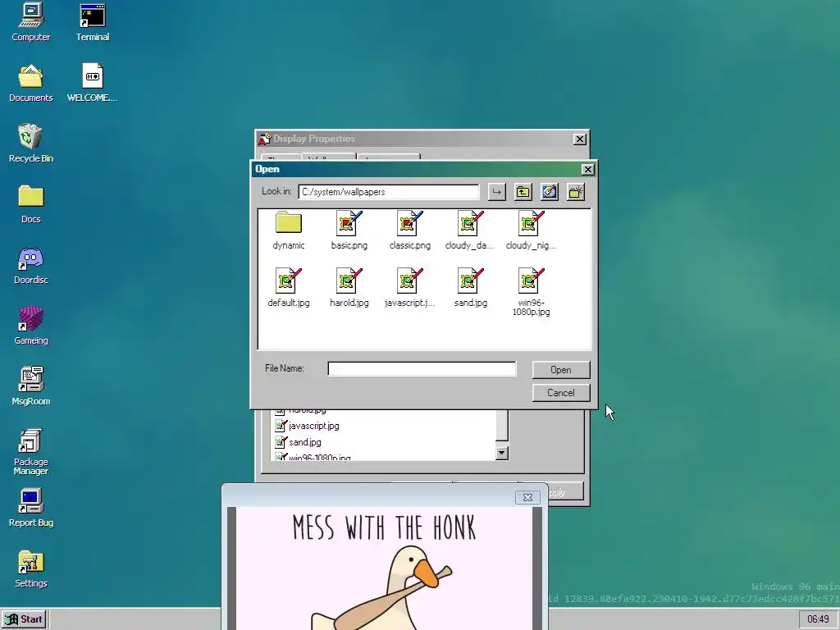Viewport: 840px width, 630px height.
Task: Select the javascript.j... file in Open dialog
Action: click(x=410, y=288)
